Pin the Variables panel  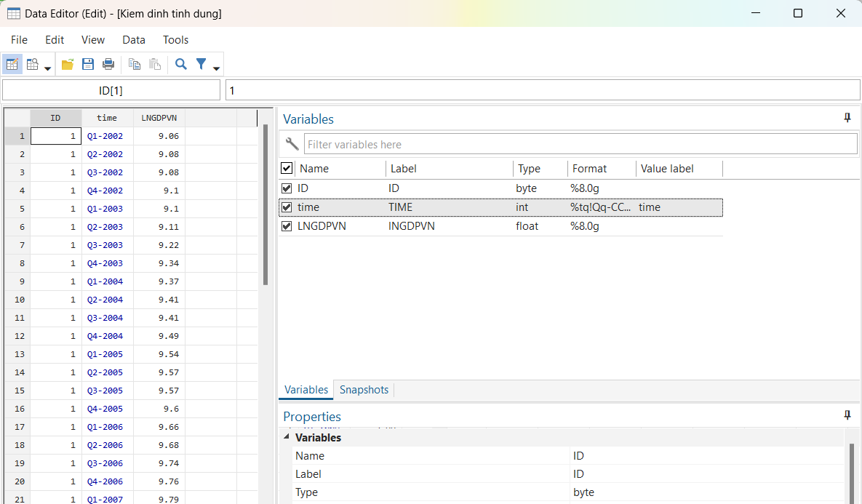[847, 118]
